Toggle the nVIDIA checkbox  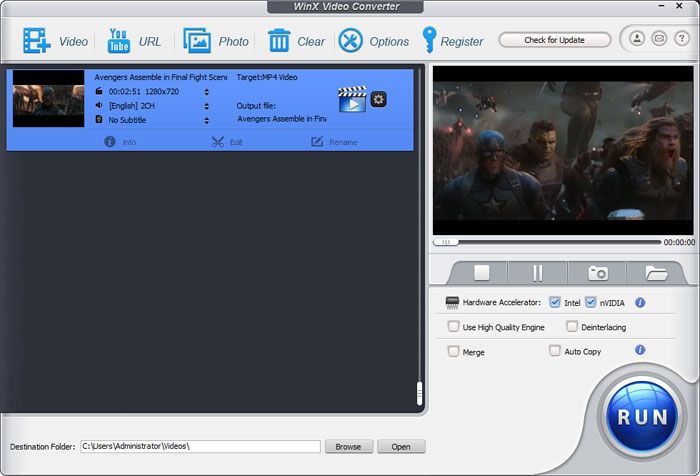click(x=591, y=302)
